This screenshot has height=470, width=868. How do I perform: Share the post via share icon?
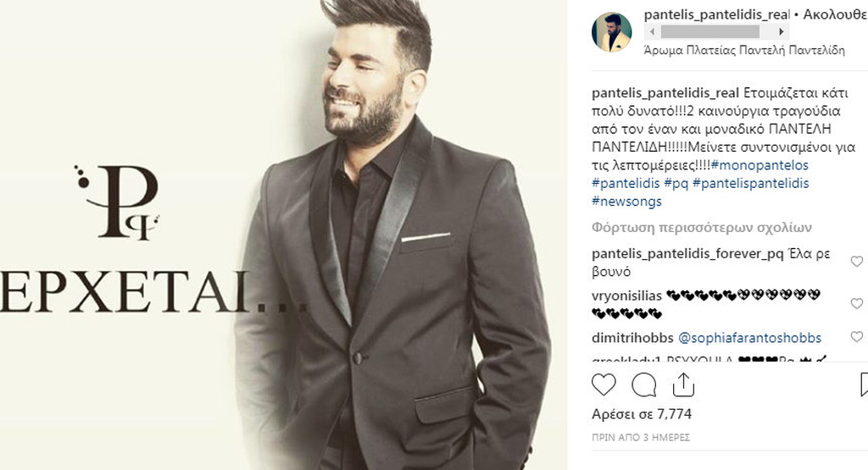(683, 384)
